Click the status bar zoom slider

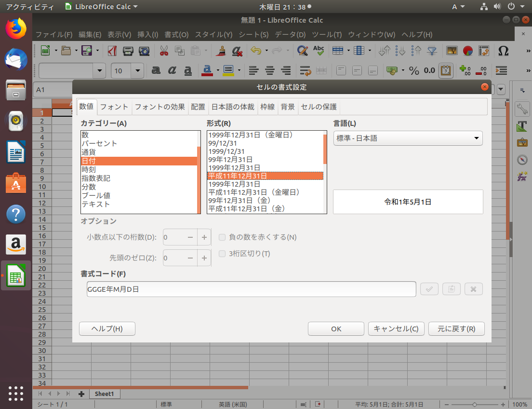point(475,404)
